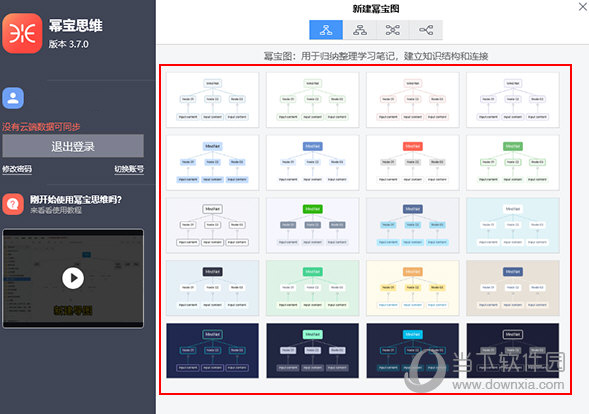The height and width of the screenshot is (414, 589).
Task: Choose the dark template with cyan root node
Action: coord(413,351)
